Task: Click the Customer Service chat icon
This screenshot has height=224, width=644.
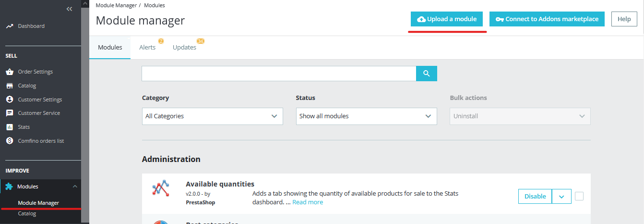Action: point(10,113)
